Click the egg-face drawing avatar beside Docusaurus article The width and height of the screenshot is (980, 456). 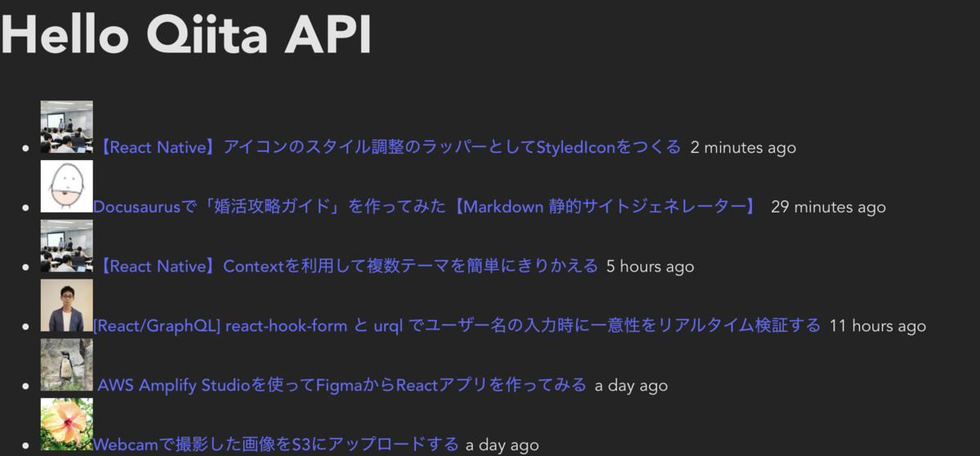click(x=67, y=186)
